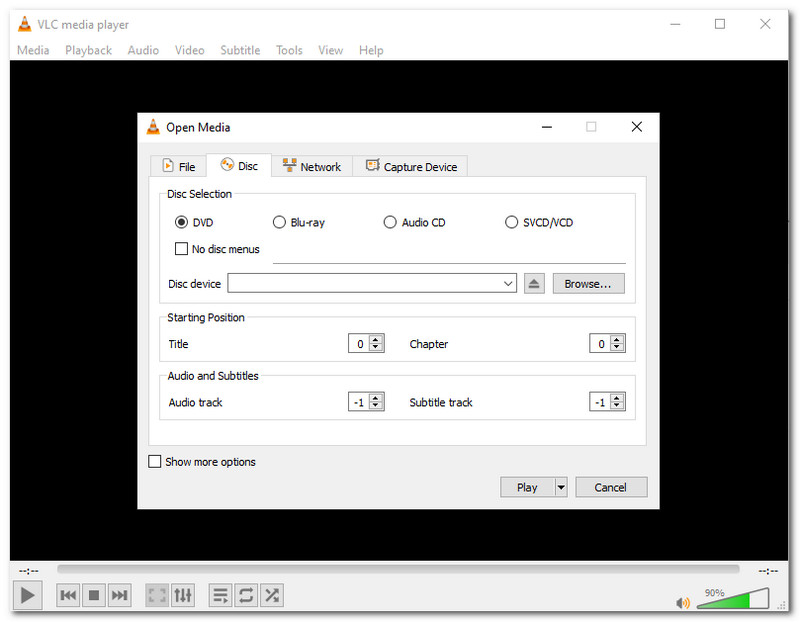Mute audio via speaker icon

click(x=683, y=603)
